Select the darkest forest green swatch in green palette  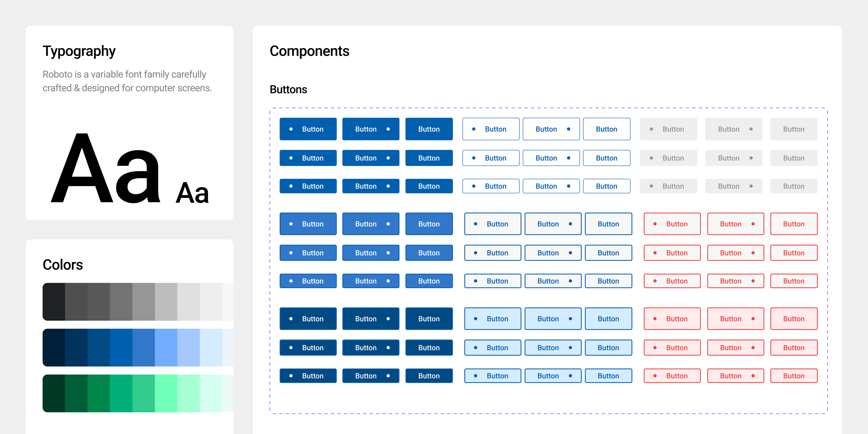(54, 393)
